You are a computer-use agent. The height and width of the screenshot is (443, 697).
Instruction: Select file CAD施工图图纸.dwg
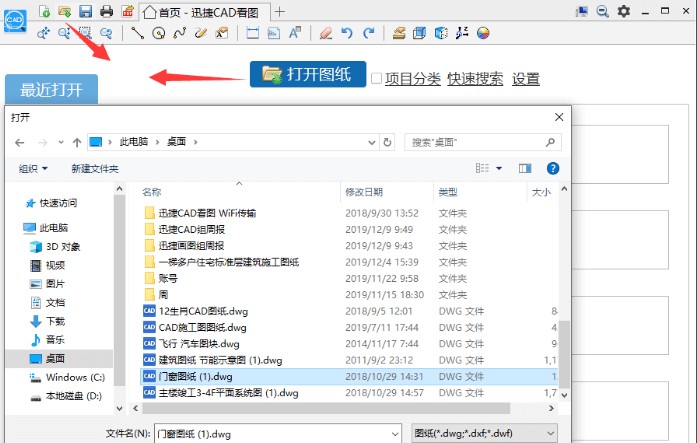(x=202, y=328)
